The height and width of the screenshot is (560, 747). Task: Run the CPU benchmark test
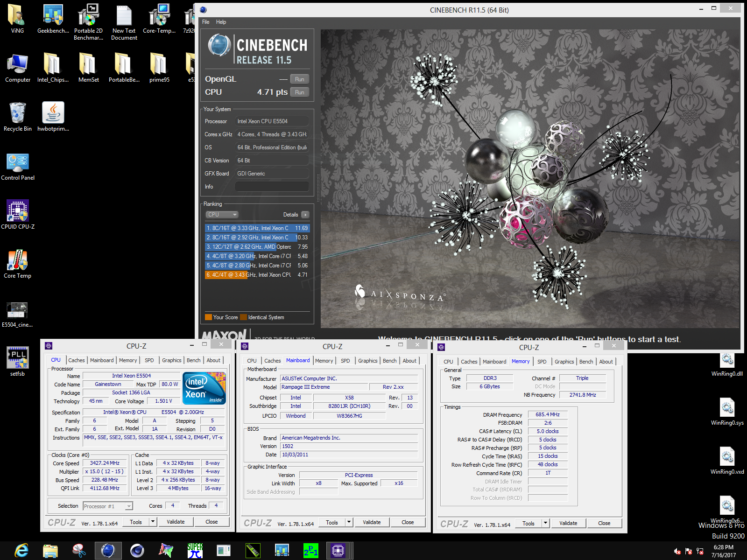coord(300,92)
